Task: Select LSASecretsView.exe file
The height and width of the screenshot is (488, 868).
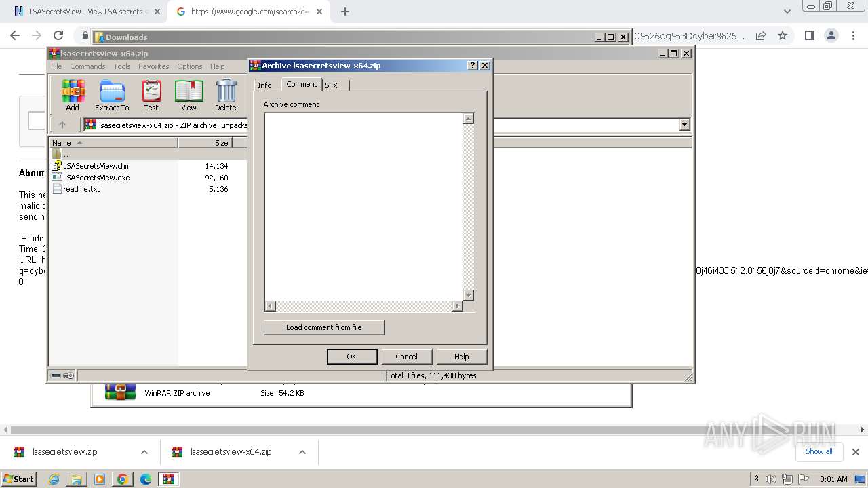Action: (x=96, y=178)
